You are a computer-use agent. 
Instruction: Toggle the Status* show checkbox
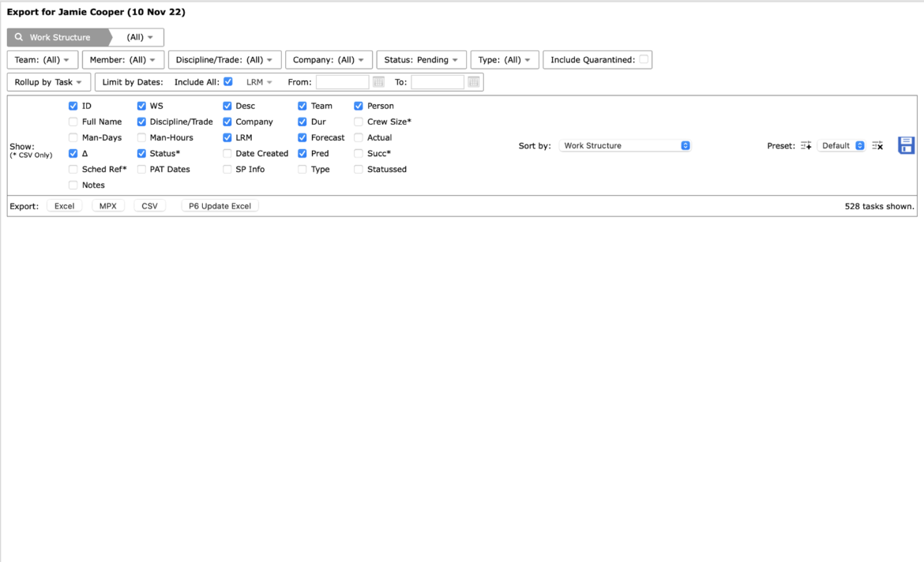tap(141, 153)
